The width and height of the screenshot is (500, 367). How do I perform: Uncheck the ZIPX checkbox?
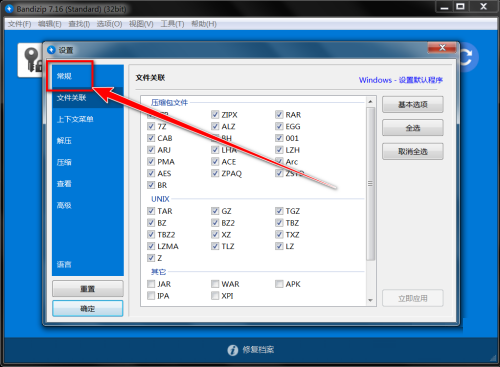tap(215, 115)
